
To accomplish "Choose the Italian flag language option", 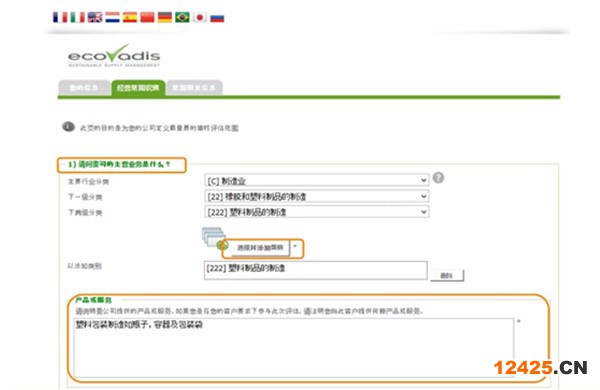I will pyautogui.click(x=77, y=17).
